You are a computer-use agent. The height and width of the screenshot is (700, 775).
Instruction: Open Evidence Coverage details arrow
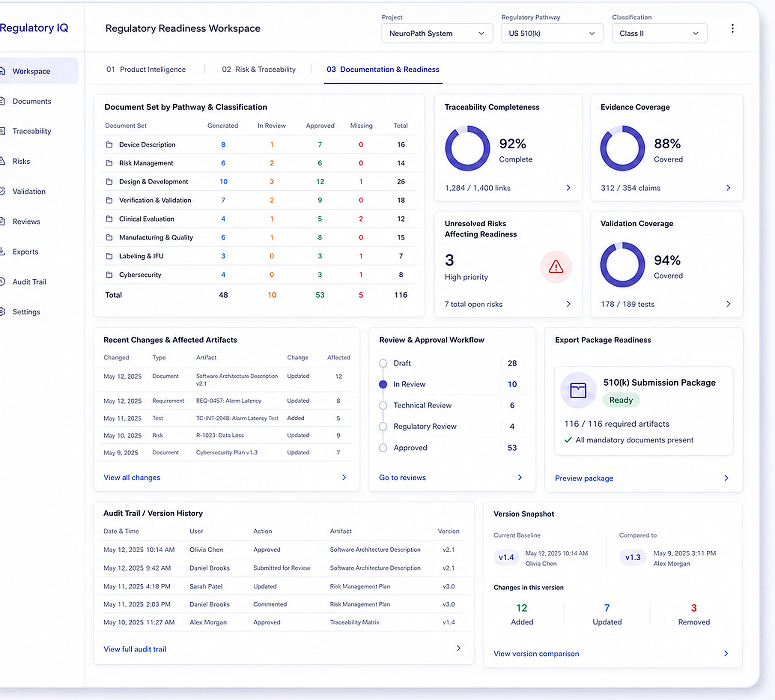(x=728, y=188)
